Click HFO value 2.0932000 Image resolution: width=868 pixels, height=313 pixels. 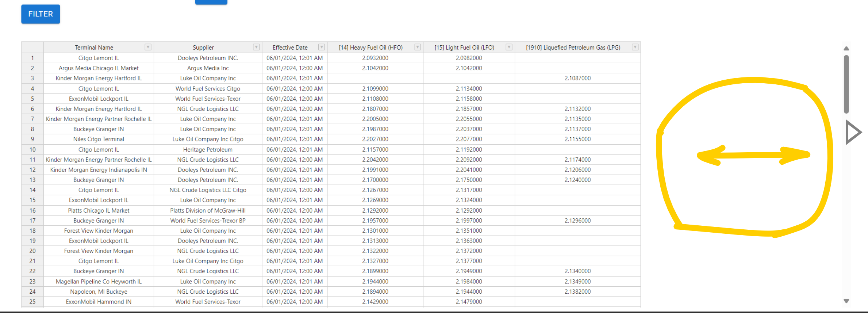375,58
